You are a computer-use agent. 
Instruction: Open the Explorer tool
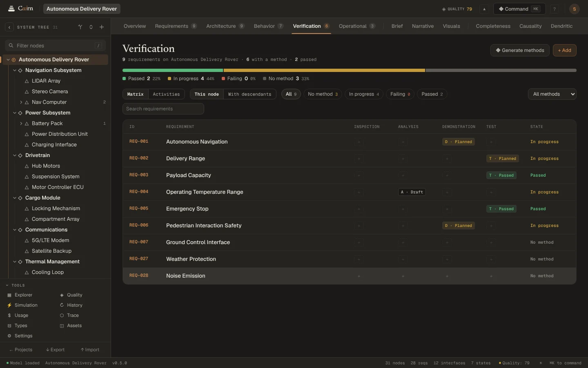click(x=20, y=295)
